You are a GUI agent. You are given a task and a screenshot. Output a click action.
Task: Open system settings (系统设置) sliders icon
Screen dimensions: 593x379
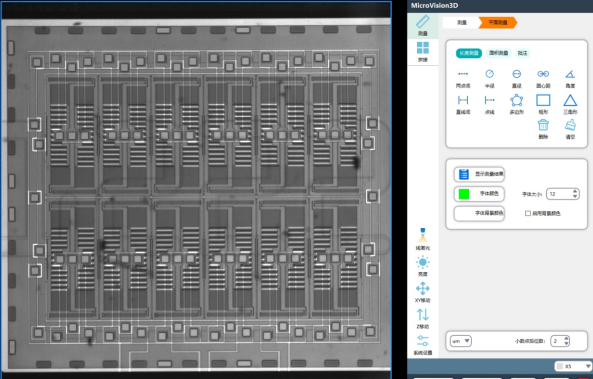pyautogui.click(x=423, y=345)
